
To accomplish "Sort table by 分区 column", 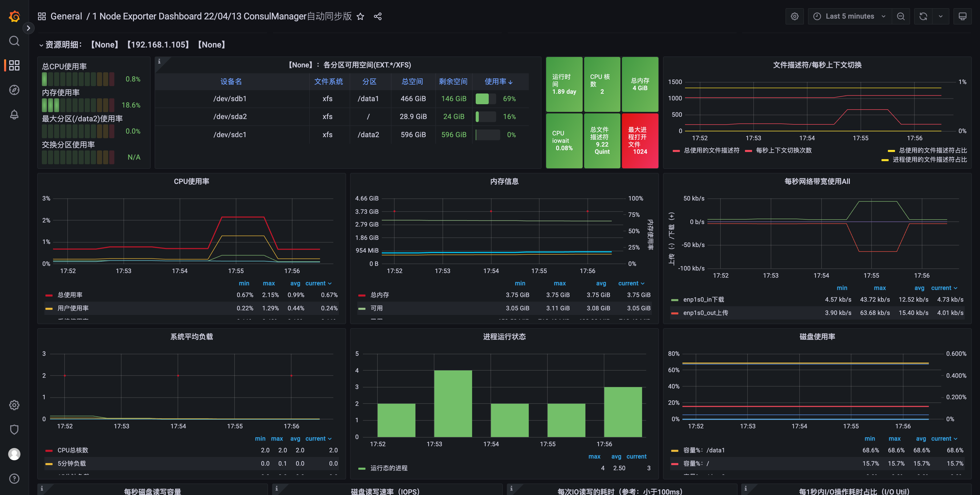I will pyautogui.click(x=369, y=81).
